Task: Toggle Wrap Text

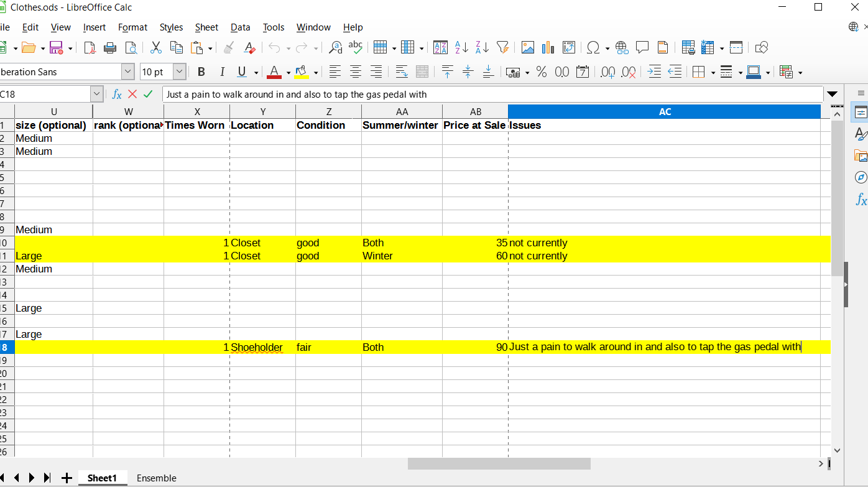Action: tap(402, 72)
